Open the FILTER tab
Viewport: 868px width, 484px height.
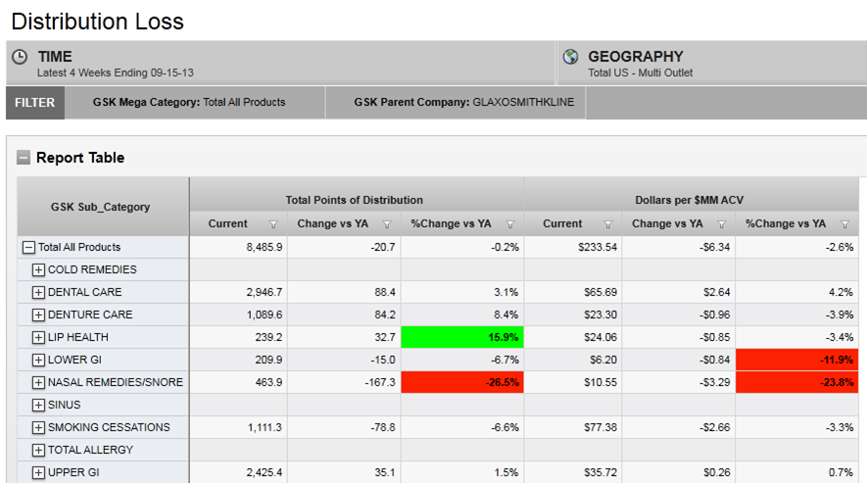click(34, 102)
